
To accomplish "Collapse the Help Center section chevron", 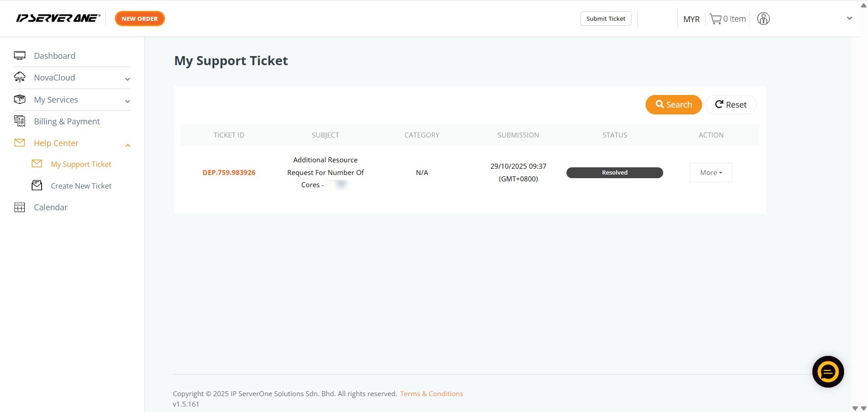I will pyautogui.click(x=127, y=145).
